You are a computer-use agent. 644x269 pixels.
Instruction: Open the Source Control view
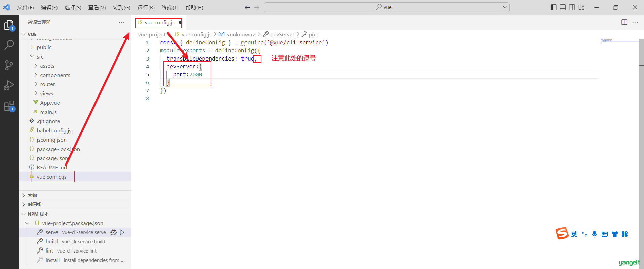pos(9,65)
